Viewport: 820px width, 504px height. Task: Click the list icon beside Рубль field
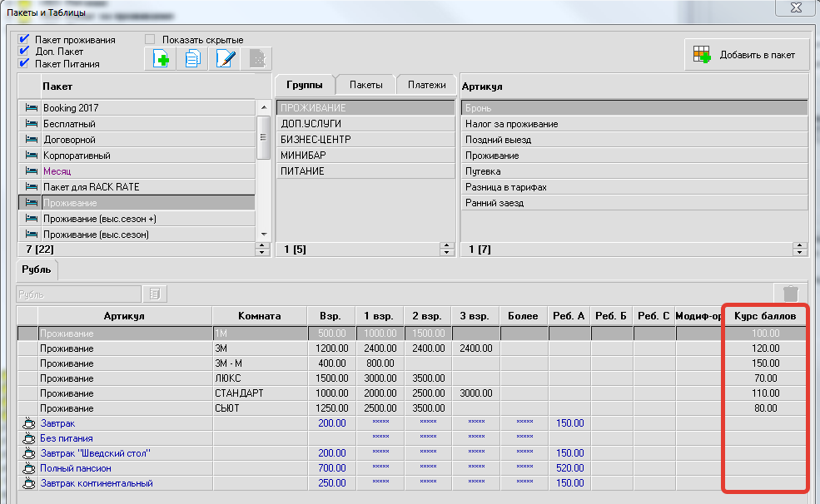click(x=155, y=294)
